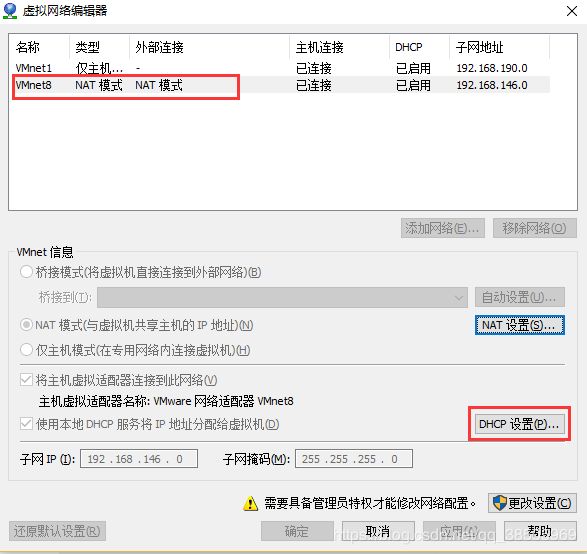Click the yellow warning triangle icon

coord(250,503)
